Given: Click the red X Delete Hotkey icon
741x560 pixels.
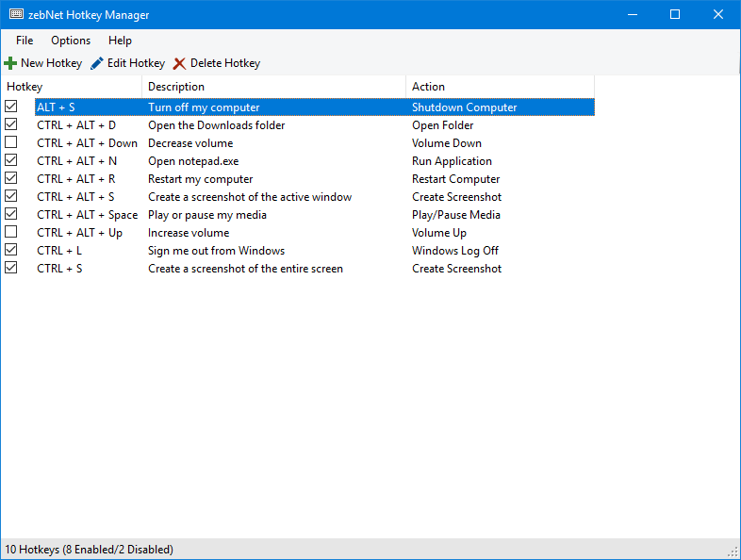Looking at the screenshot, I should click(x=179, y=63).
